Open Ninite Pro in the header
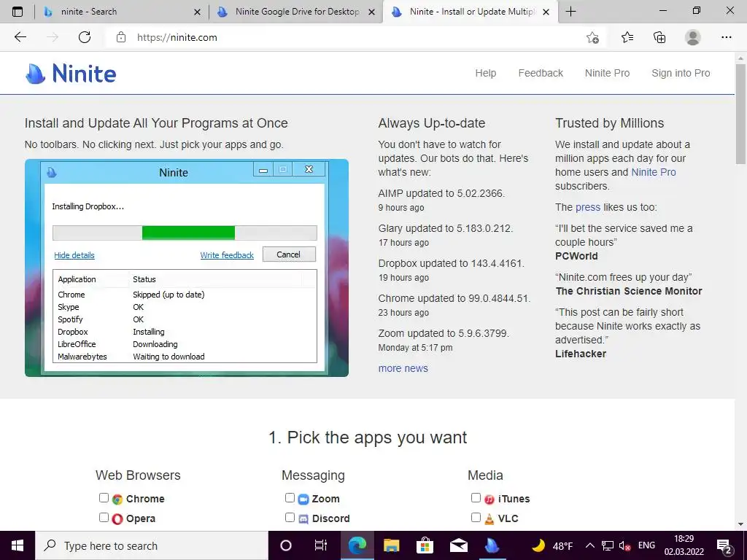747x560 pixels. tap(607, 73)
